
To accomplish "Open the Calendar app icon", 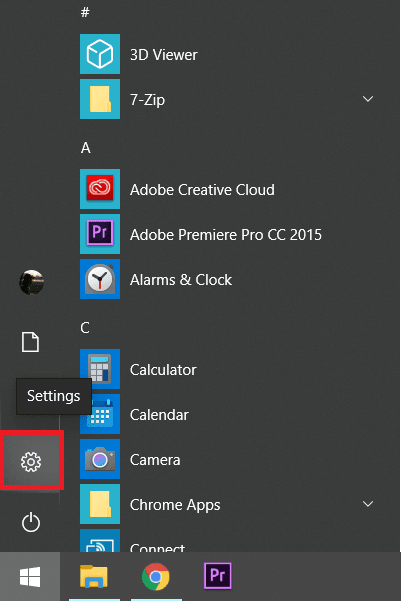I will [100, 414].
